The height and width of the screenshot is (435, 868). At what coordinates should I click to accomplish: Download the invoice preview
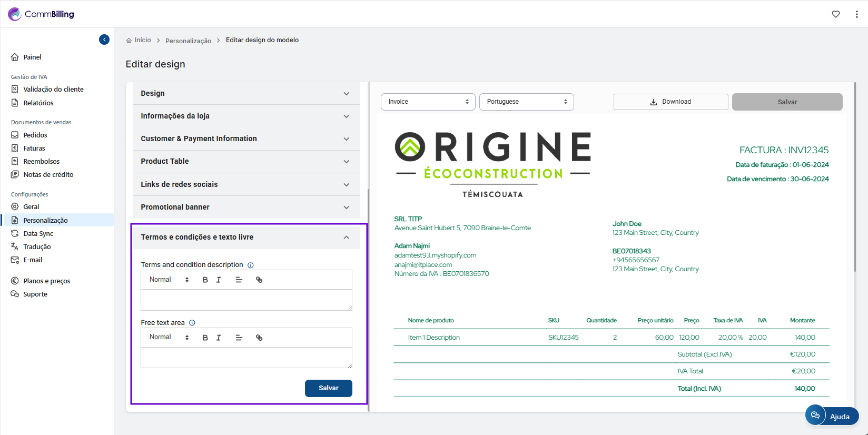670,102
